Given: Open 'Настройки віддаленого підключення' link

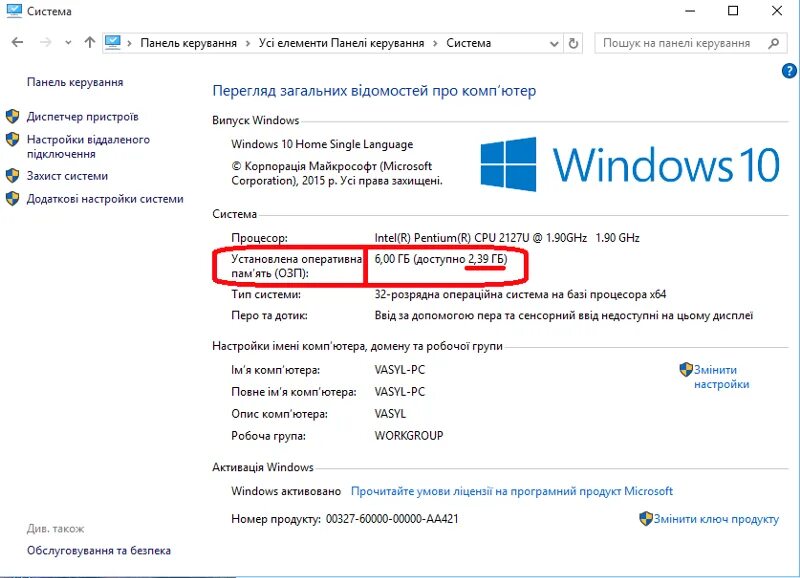Looking at the screenshot, I should point(88,146).
